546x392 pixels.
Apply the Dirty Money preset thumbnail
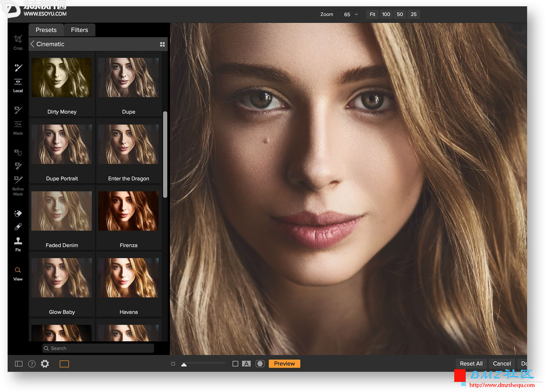62,77
